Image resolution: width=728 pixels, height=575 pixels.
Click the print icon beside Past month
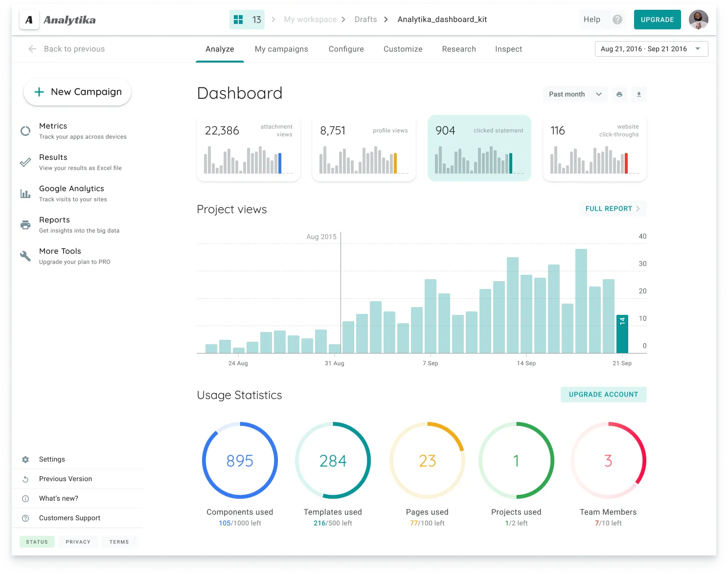(619, 94)
